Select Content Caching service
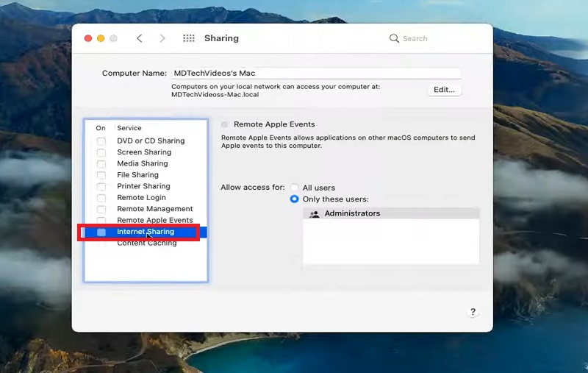Screen dimensions: 588x373 [146, 244]
